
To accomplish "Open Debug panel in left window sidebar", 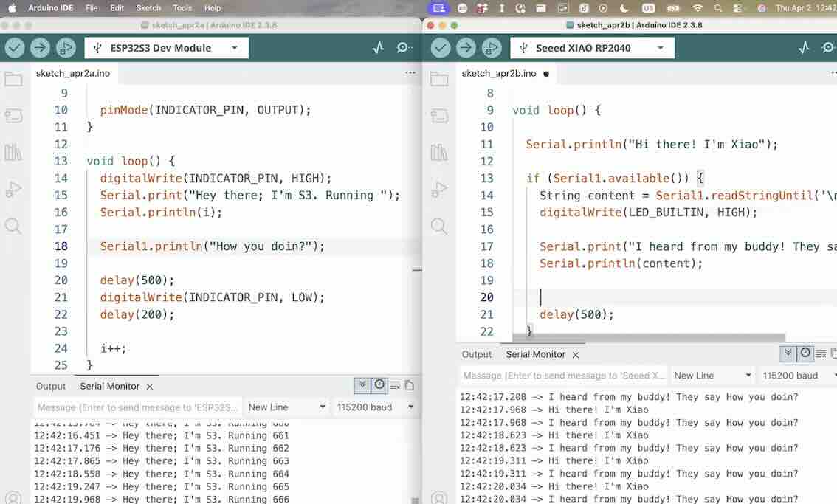I will 13,189.
